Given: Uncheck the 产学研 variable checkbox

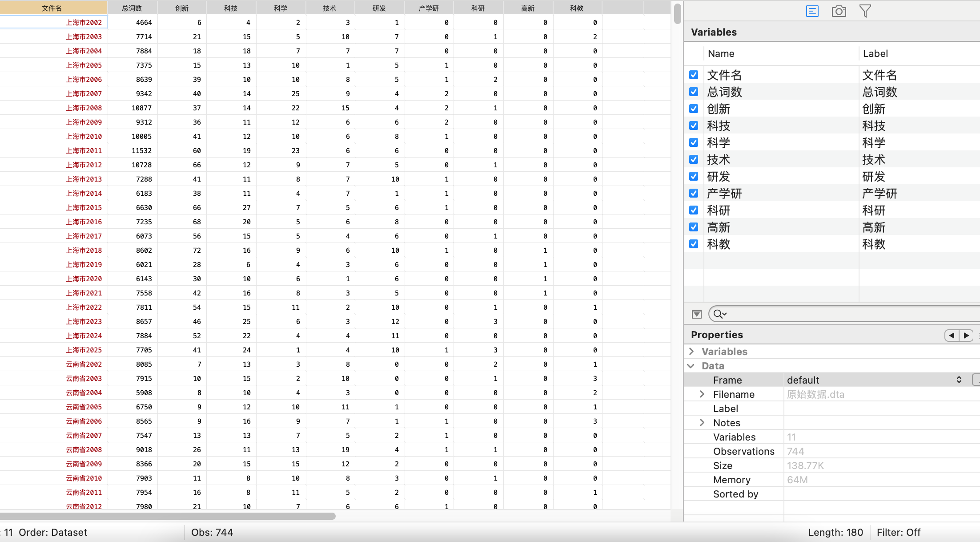Looking at the screenshot, I should 694,193.
